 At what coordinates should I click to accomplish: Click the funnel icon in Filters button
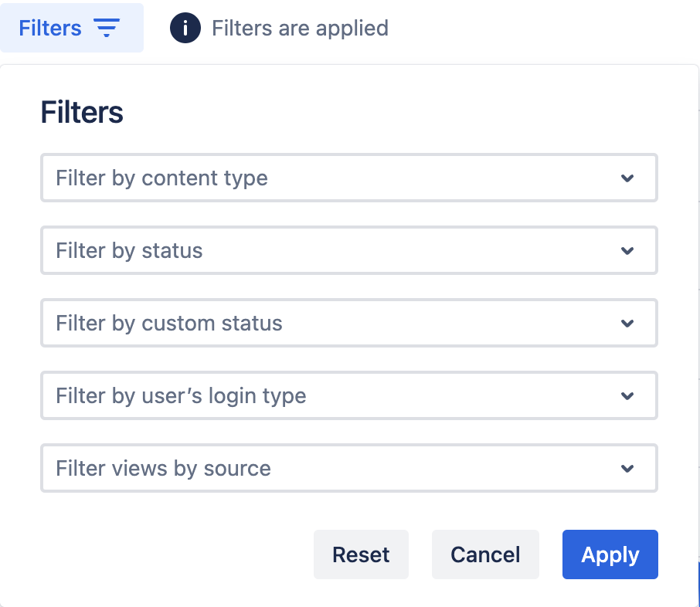[x=107, y=29]
